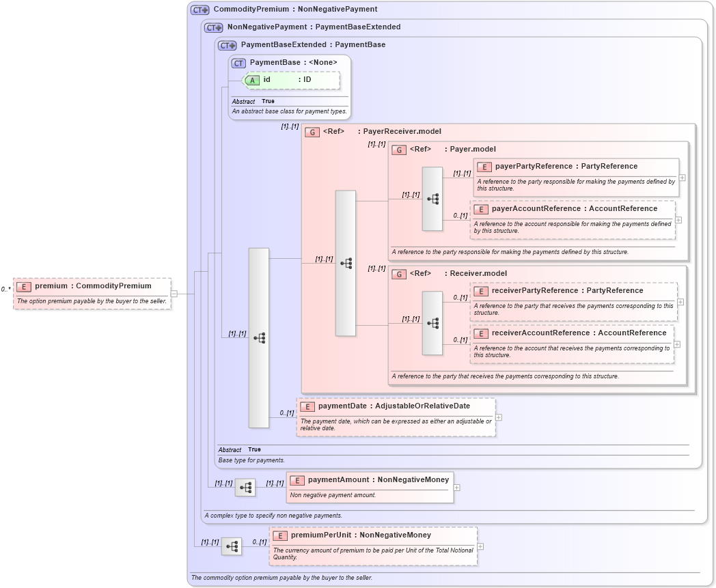Expand the premiumPerUnit plus box
The width and height of the screenshot is (716, 588).
pos(480,546)
